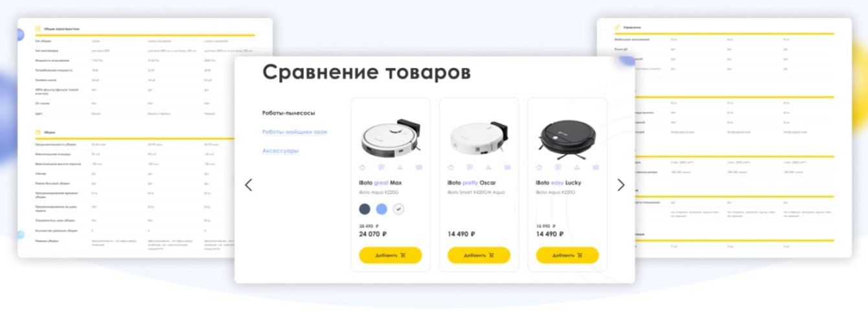Click cart icon in iBoto easy Lucky Добавить button
The height and width of the screenshot is (318, 868).
click(579, 255)
